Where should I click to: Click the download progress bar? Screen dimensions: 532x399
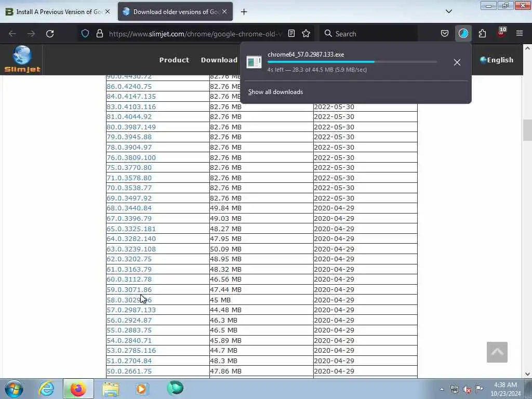tap(352, 62)
